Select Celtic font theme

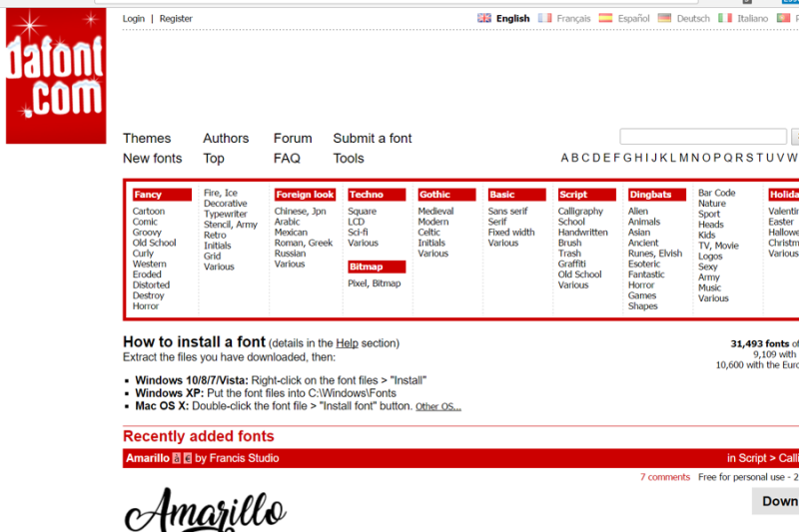point(429,233)
